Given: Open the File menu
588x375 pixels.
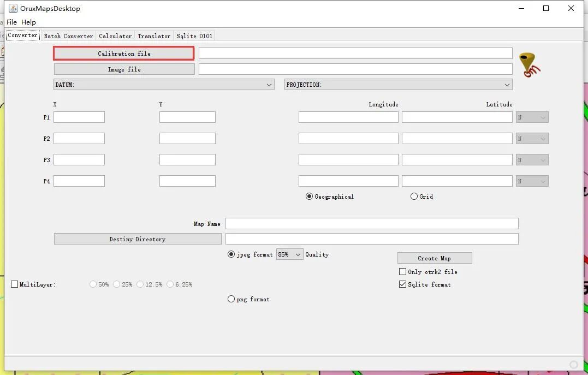Looking at the screenshot, I should 11,22.
